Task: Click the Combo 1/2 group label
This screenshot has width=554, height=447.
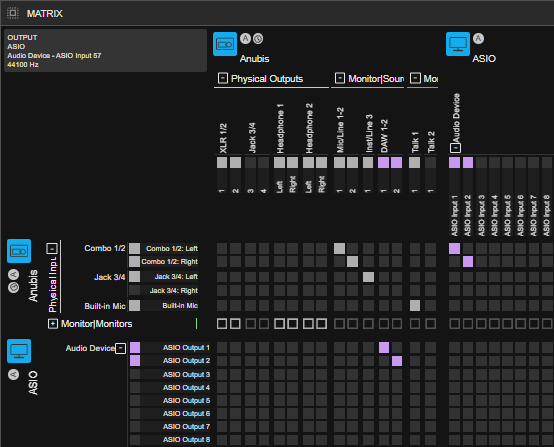Action: click(105, 248)
